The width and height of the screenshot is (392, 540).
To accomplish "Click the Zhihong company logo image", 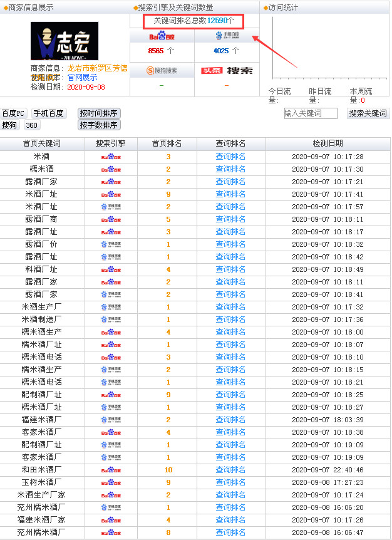I will (64, 41).
